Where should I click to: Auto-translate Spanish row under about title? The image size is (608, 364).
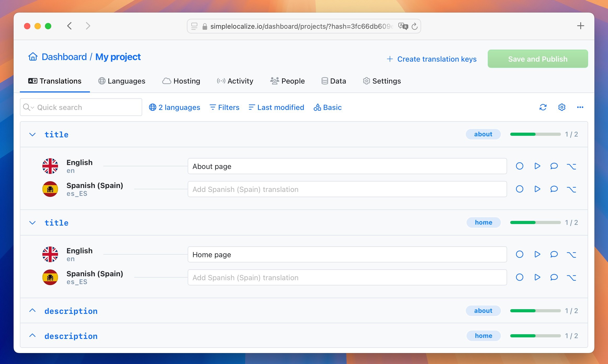537,189
